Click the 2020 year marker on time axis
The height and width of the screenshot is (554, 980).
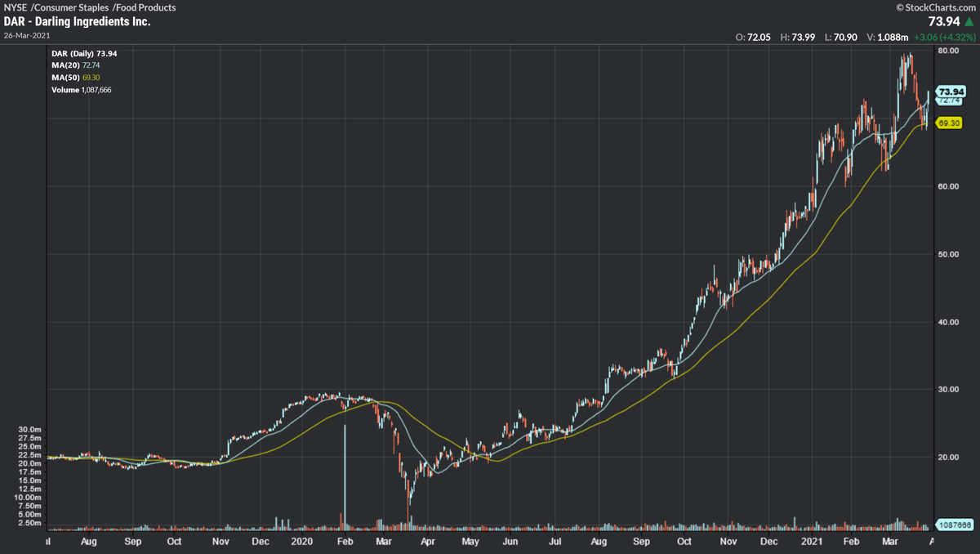[302, 542]
